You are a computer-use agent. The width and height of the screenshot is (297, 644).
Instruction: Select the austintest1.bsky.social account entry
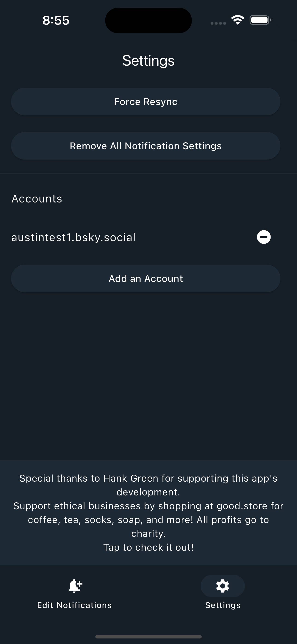pos(73,237)
